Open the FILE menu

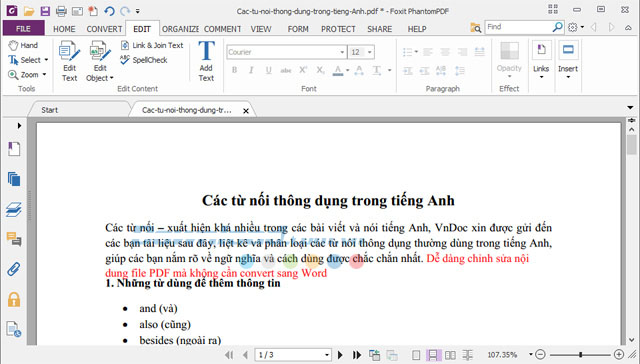coord(23,29)
